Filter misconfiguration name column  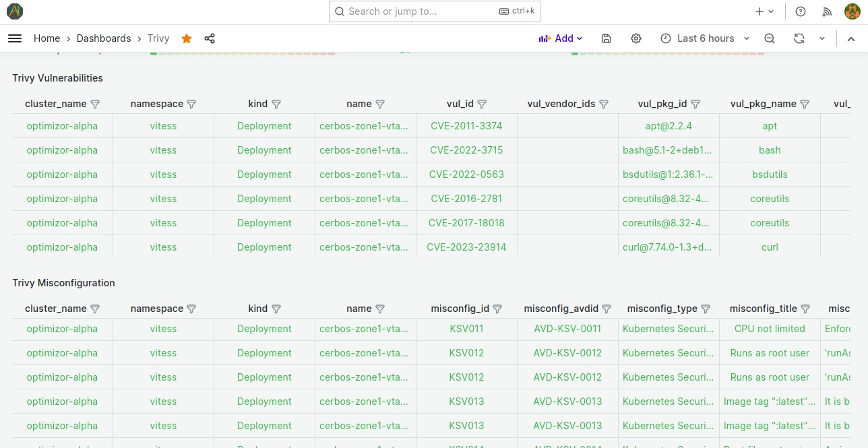tap(380, 309)
